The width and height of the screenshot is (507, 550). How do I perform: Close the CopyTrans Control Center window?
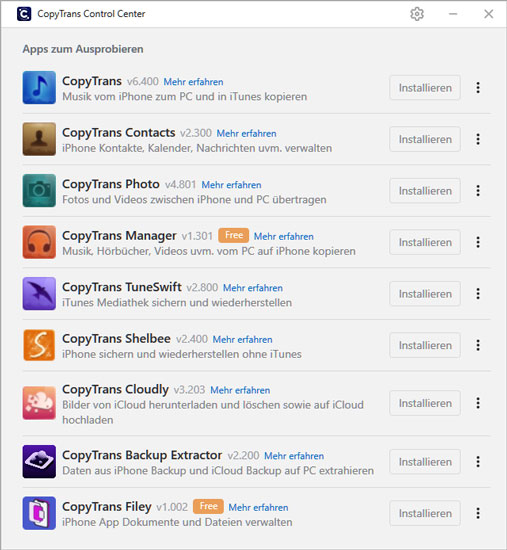488,14
